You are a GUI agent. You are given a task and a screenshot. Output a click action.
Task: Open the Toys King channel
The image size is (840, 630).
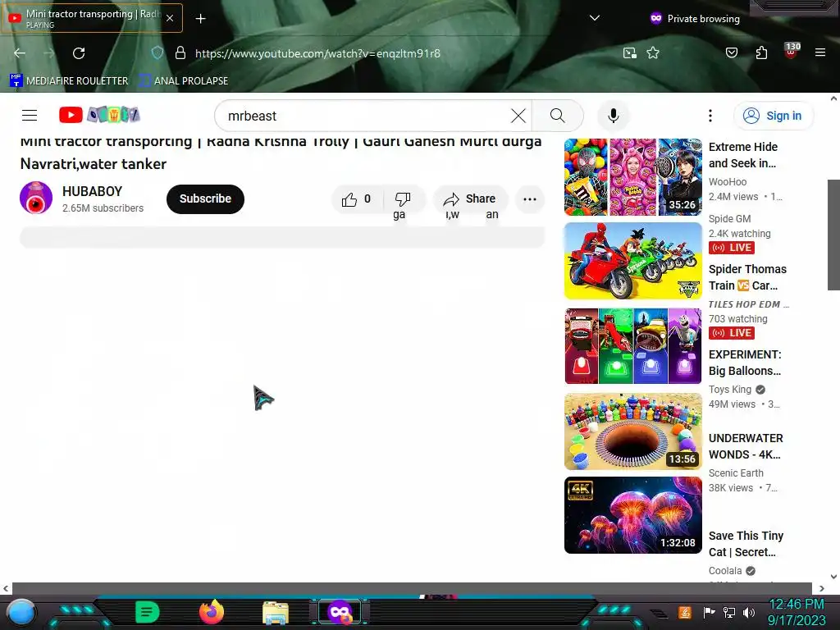click(x=729, y=390)
